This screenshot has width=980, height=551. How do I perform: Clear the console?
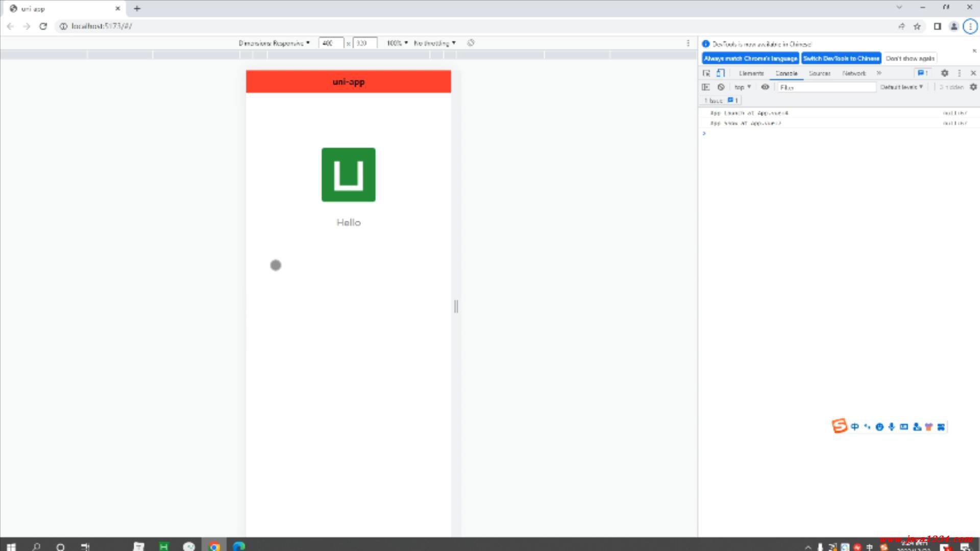[721, 87]
